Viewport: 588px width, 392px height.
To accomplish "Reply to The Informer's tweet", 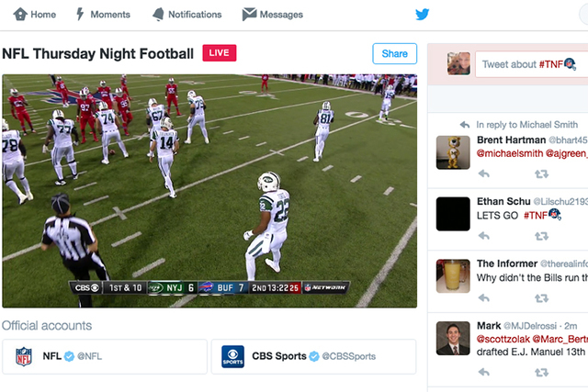I will [483, 298].
